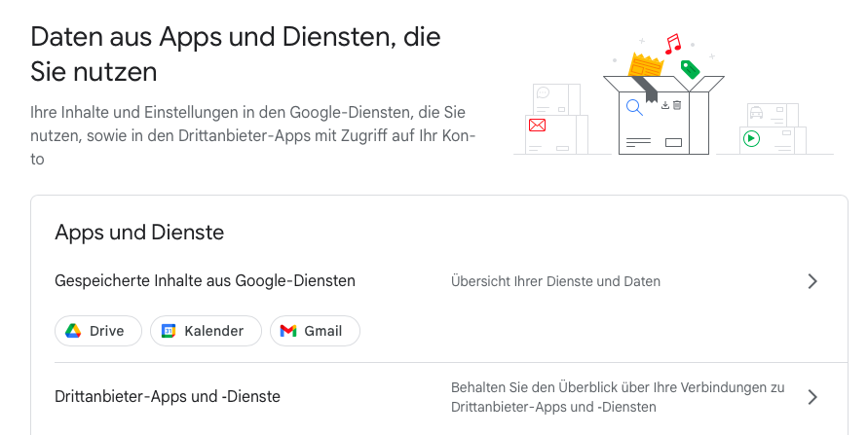Open Drittanbieter-Apps und -Dienste
The image size is (868, 435).
(168, 397)
